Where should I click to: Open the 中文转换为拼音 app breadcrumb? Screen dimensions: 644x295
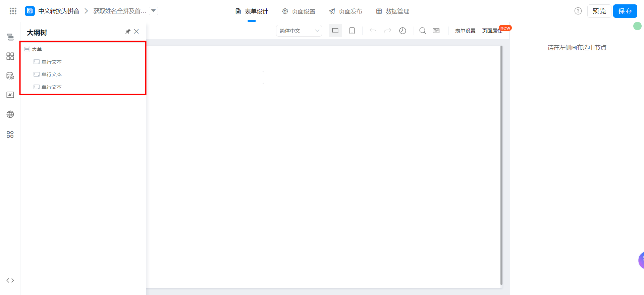59,11
